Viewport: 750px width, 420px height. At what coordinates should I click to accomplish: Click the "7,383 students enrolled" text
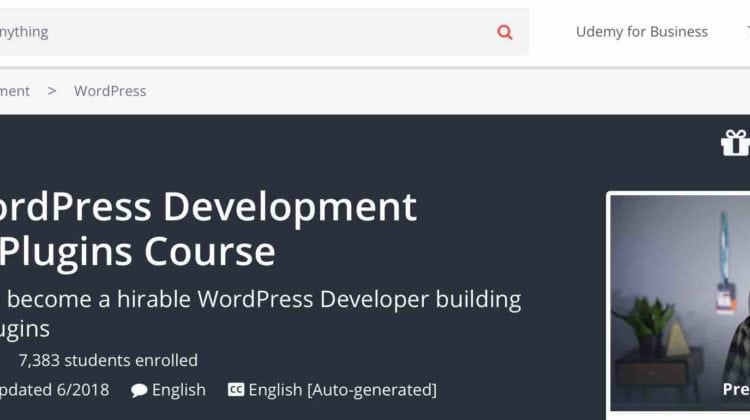tap(108, 360)
